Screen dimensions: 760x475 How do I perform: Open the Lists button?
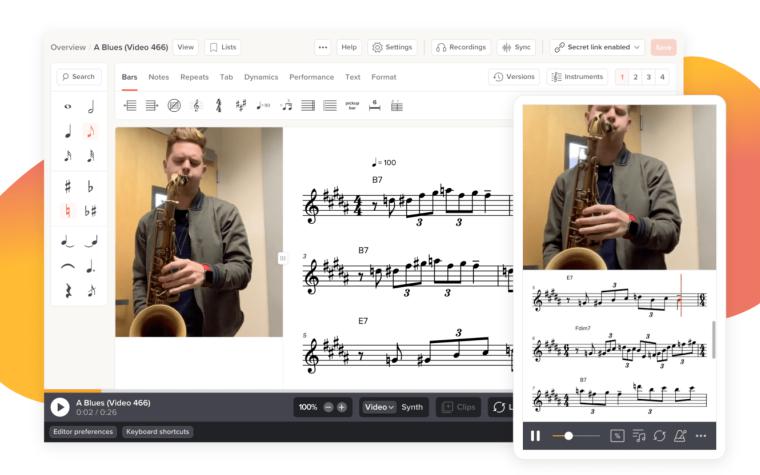[223, 47]
